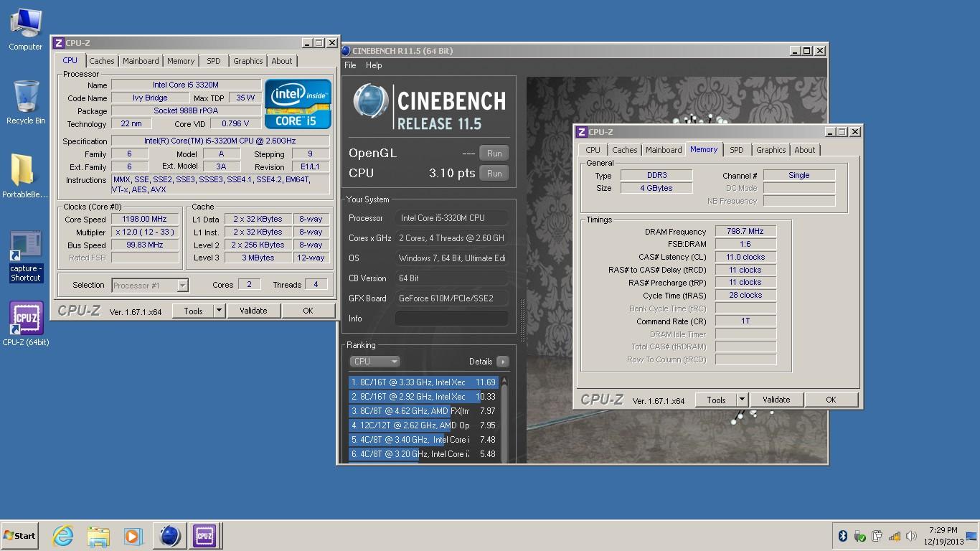This screenshot has height=551, width=980.
Task: Switch to the Mainboard tab in the Memory window
Action: (664, 150)
